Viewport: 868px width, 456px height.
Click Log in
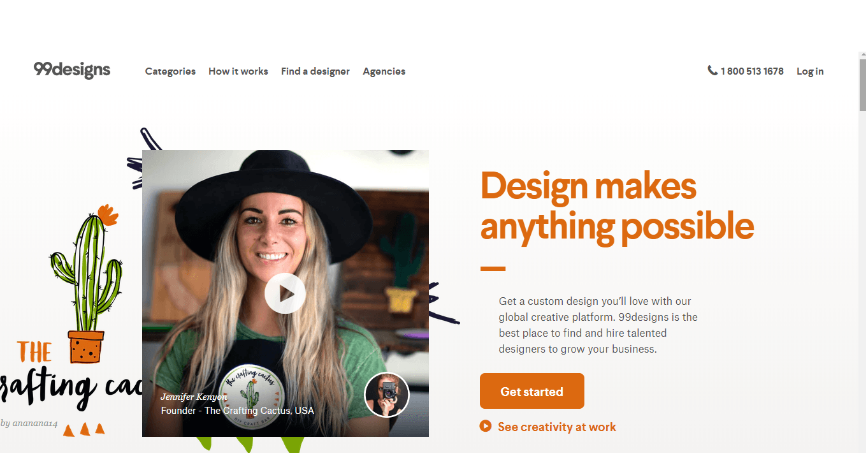point(810,71)
